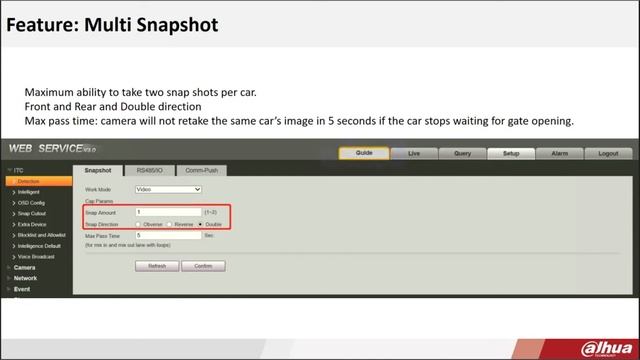Screen dimensions: 640x360
Task: Expand the Intelligence Default item
Action: click(x=38, y=246)
